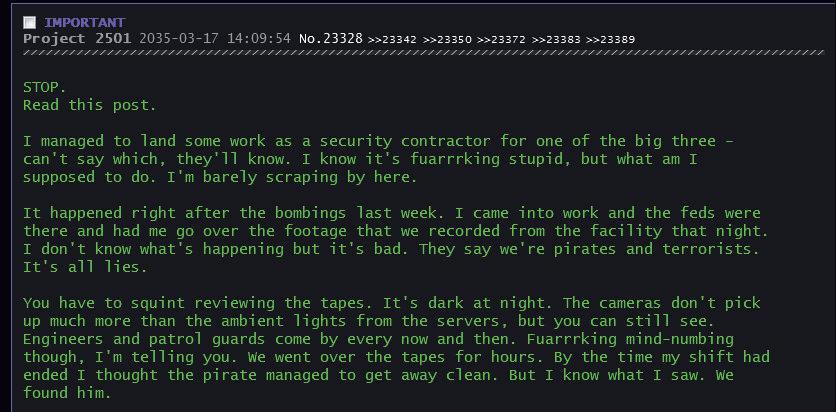836x412 pixels.
Task: Click the word STOP. in the post
Action: [44, 87]
